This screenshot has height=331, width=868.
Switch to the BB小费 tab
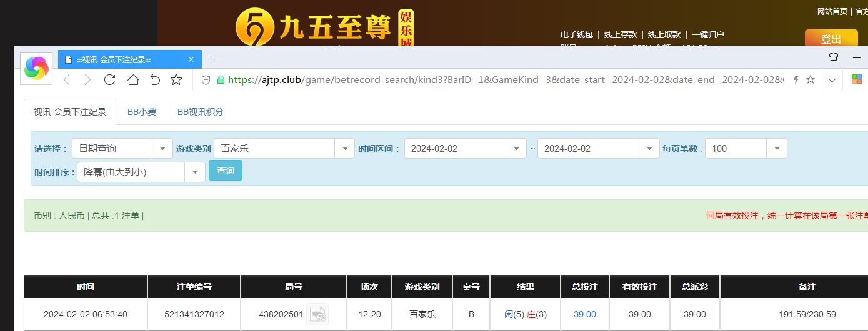click(x=142, y=112)
